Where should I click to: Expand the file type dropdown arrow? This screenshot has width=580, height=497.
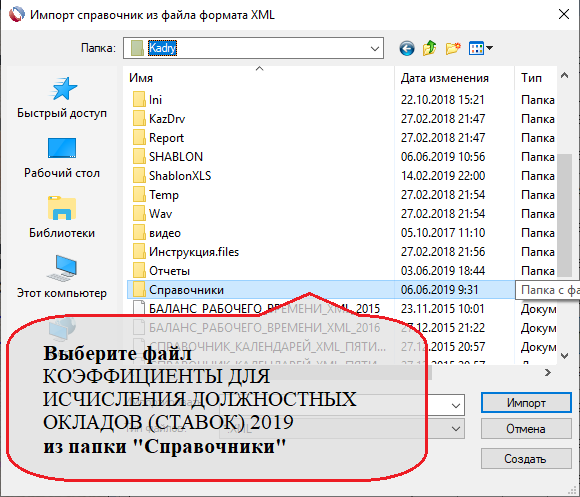click(x=456, y=429)
